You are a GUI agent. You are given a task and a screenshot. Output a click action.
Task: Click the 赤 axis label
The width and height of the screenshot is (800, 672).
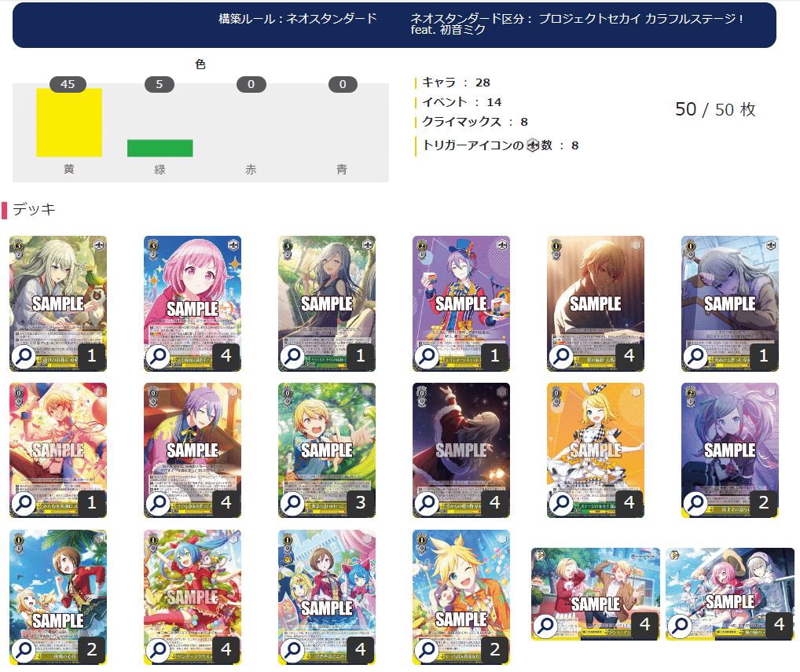[251, 170]
